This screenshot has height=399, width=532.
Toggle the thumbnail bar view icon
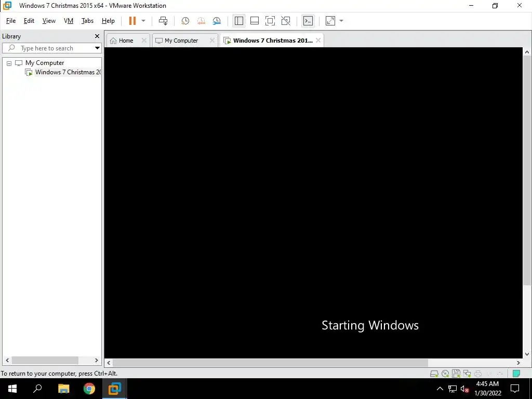coord(255,21)
